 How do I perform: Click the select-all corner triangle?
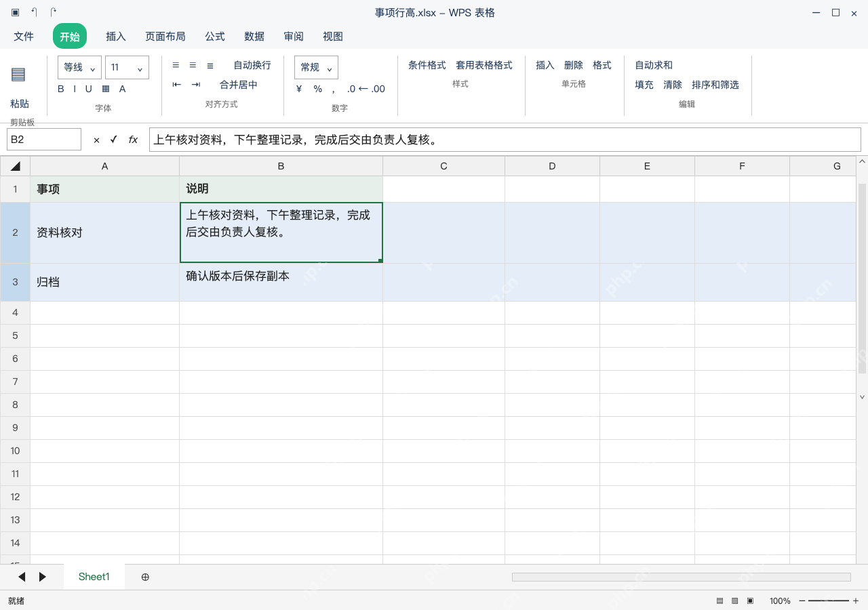[x=16, y=166]
